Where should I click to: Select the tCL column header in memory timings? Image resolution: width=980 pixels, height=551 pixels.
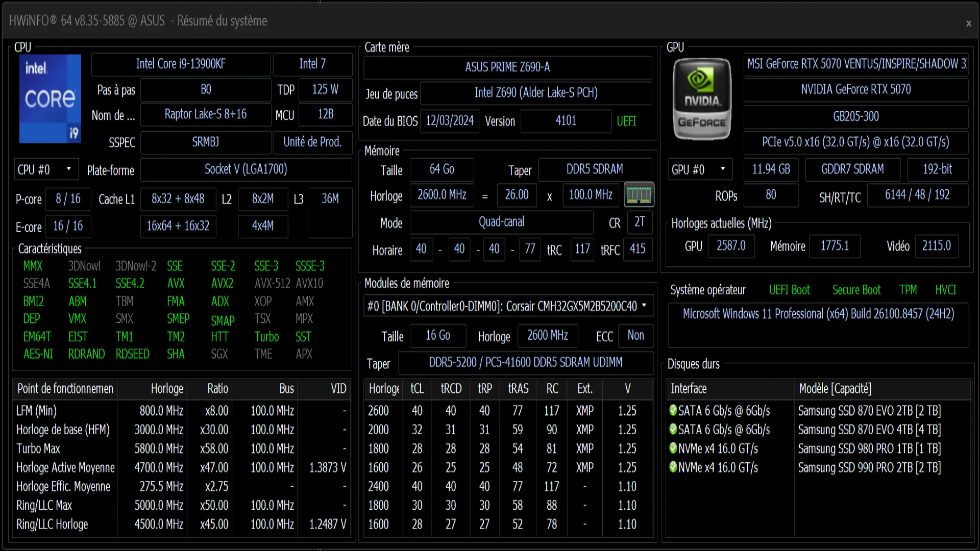click(x=417, y=389)
